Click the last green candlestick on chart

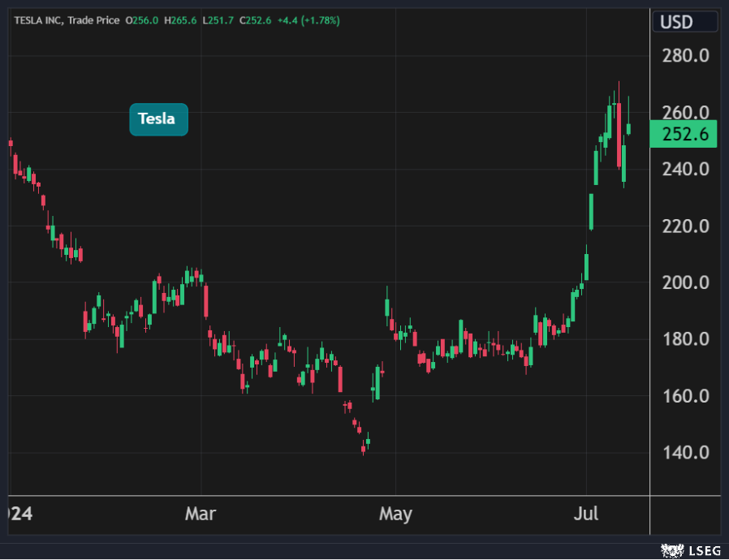point(628,127)
